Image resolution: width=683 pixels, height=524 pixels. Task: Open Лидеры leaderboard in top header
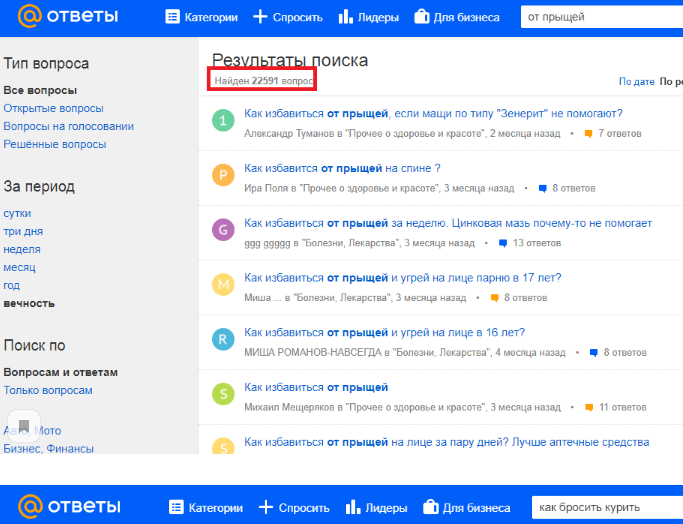pos(369,17)
